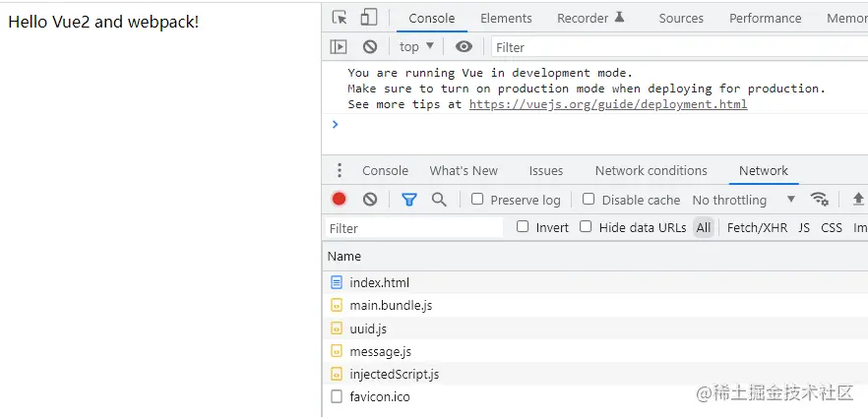Screen dimensions: 868x417
Task: Select the message.js request row
Action: point(595,351)
